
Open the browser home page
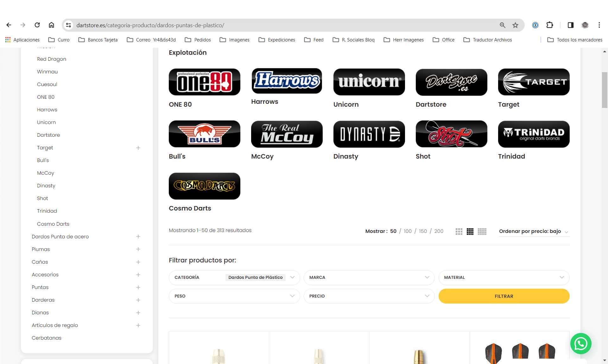[x=51, y=25]
